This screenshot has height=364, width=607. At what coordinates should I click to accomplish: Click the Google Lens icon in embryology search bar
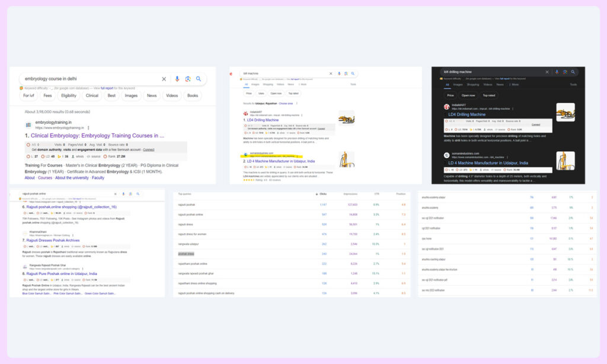point(188,79)
